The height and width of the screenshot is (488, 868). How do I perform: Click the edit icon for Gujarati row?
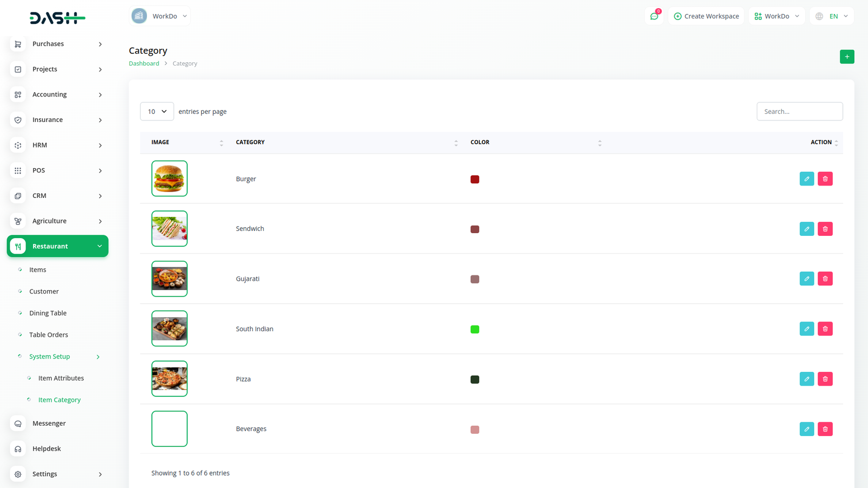pyautogui.click(x=806, y=279)
